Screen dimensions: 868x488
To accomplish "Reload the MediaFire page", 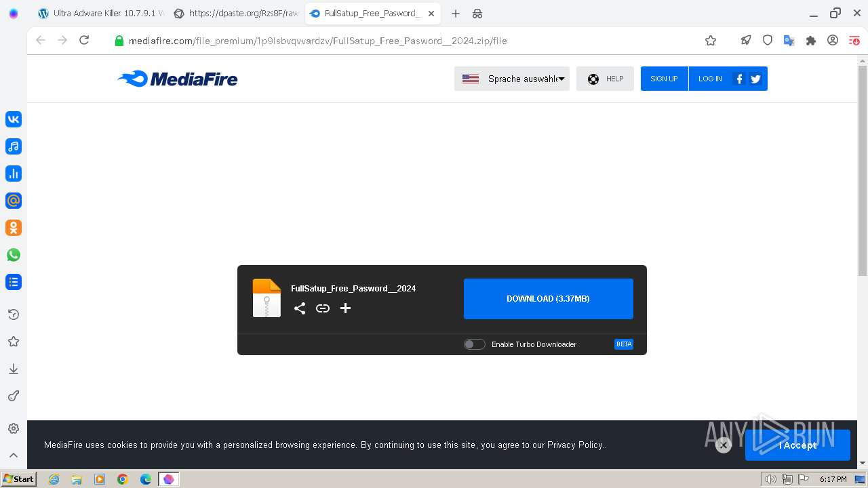I will tap(84, 41).
